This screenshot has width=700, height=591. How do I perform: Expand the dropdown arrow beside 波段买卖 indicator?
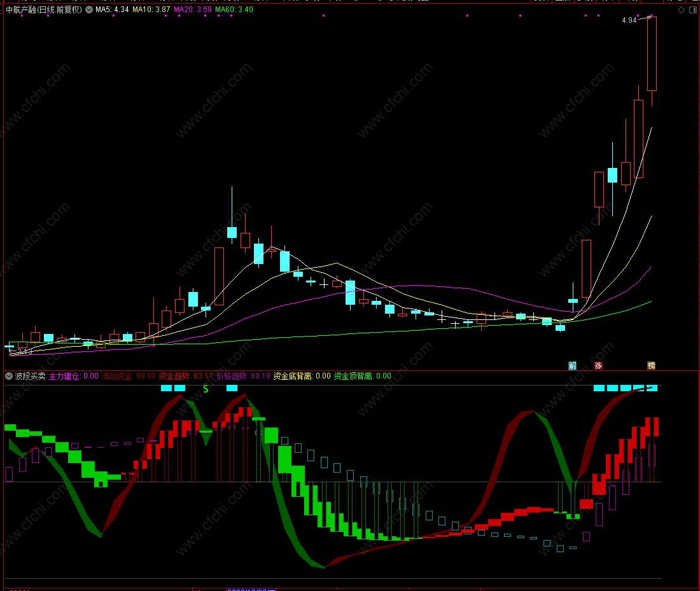(9, 377)
